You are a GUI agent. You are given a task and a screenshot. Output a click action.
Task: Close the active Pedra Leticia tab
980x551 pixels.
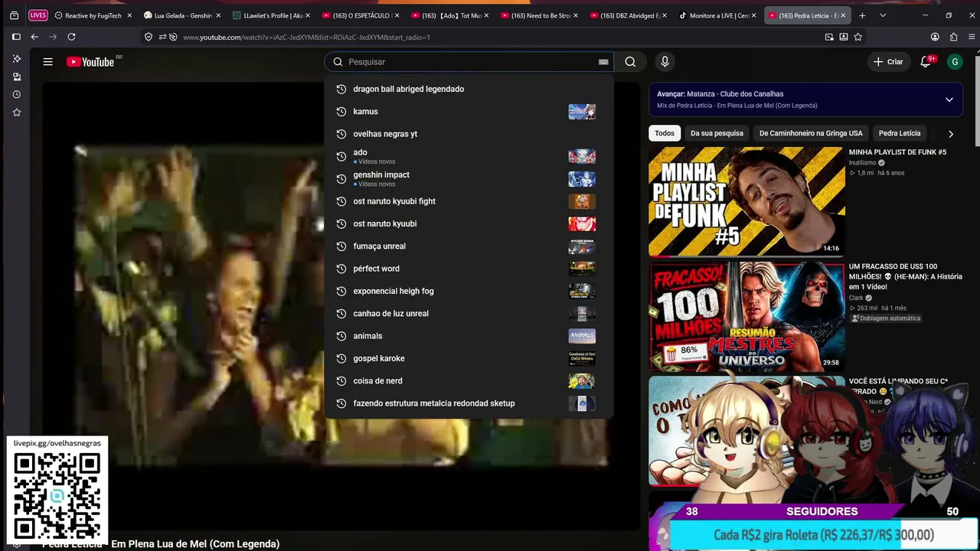click(x=843, y=15)
